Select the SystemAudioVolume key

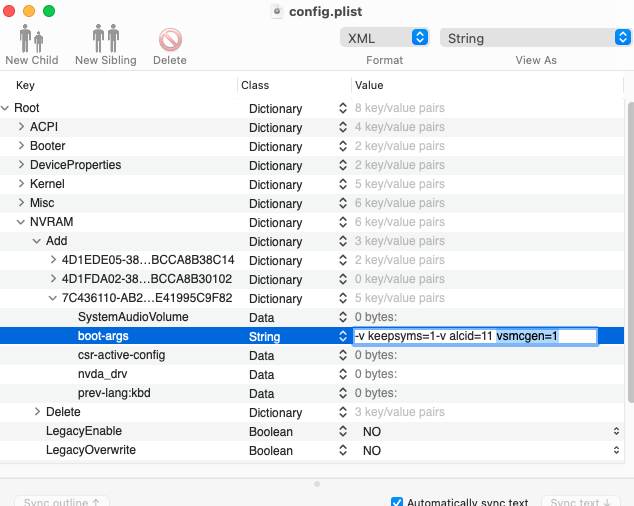133,317
